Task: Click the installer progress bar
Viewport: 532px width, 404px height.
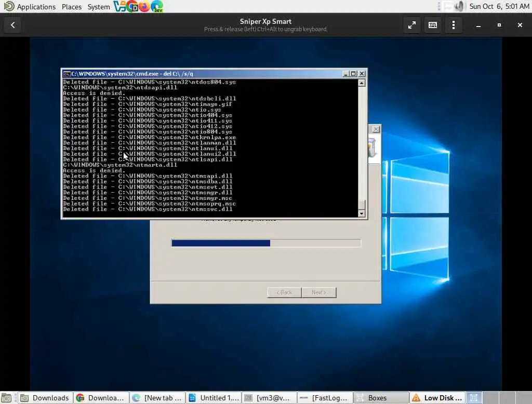Action: pos(266,243)
